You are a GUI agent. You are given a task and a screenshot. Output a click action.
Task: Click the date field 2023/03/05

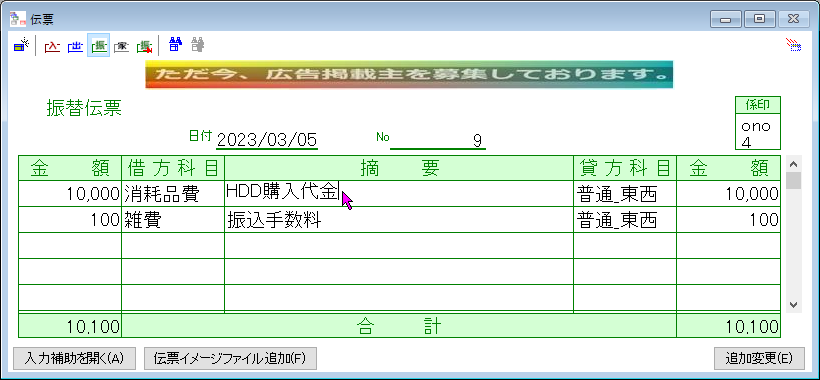coord(267,140)
